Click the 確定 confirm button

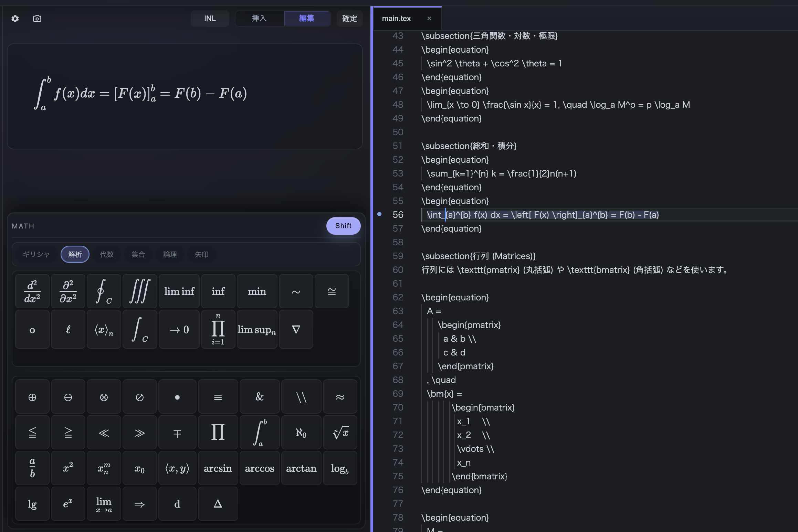[x=349, y=18]
